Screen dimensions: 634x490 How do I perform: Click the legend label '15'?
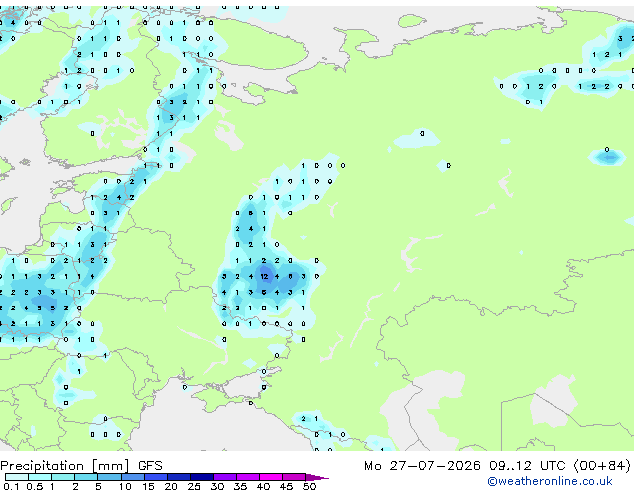148,486
